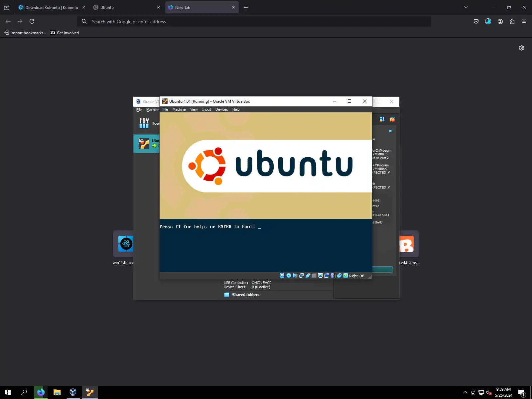Close the Download Kubuntu tab
Image resolution: width=532 pixels, height=399 pixels.
[83, 7]
